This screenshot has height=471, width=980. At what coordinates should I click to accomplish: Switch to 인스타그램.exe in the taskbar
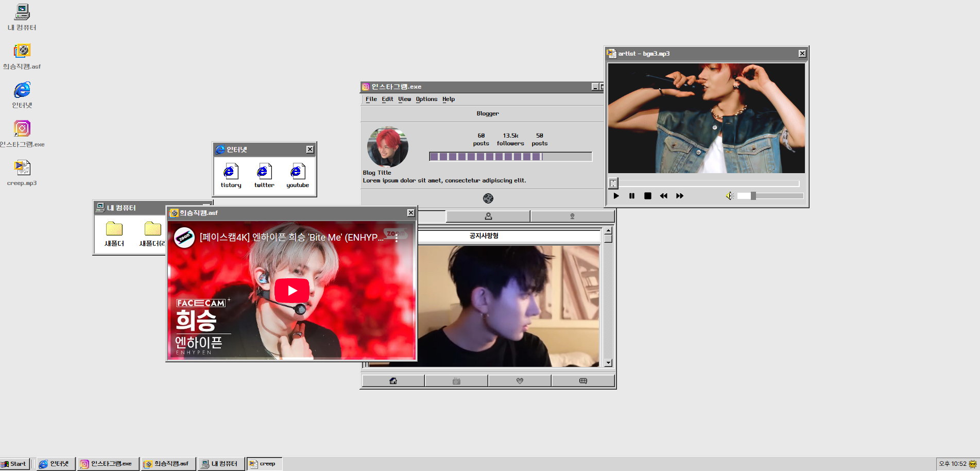[108, 464]
